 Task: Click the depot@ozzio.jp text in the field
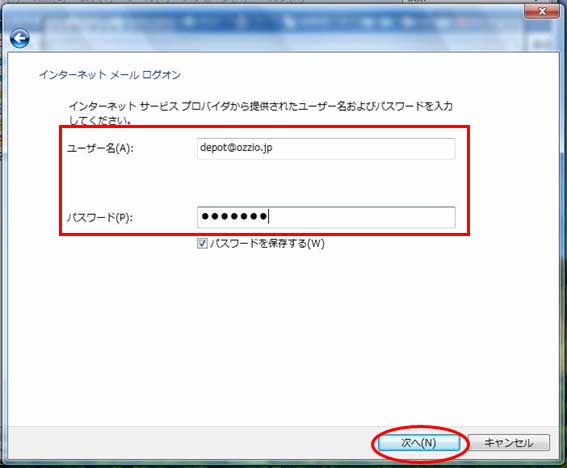[x=236, y=148]
